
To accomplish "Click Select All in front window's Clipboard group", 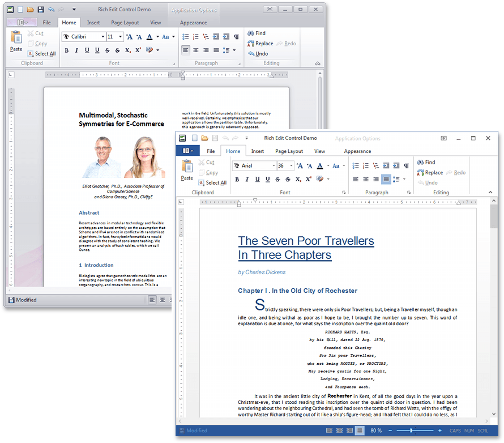I will (212, 182).
